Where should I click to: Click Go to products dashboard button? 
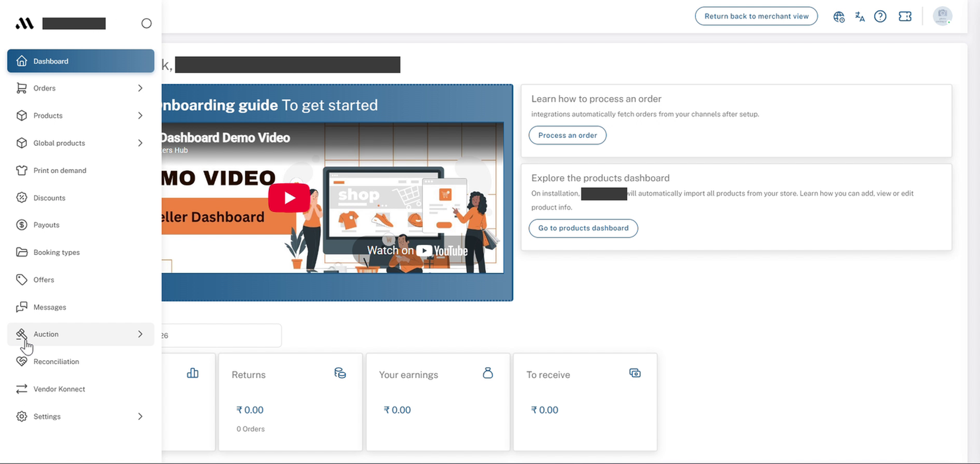point(583,228)
